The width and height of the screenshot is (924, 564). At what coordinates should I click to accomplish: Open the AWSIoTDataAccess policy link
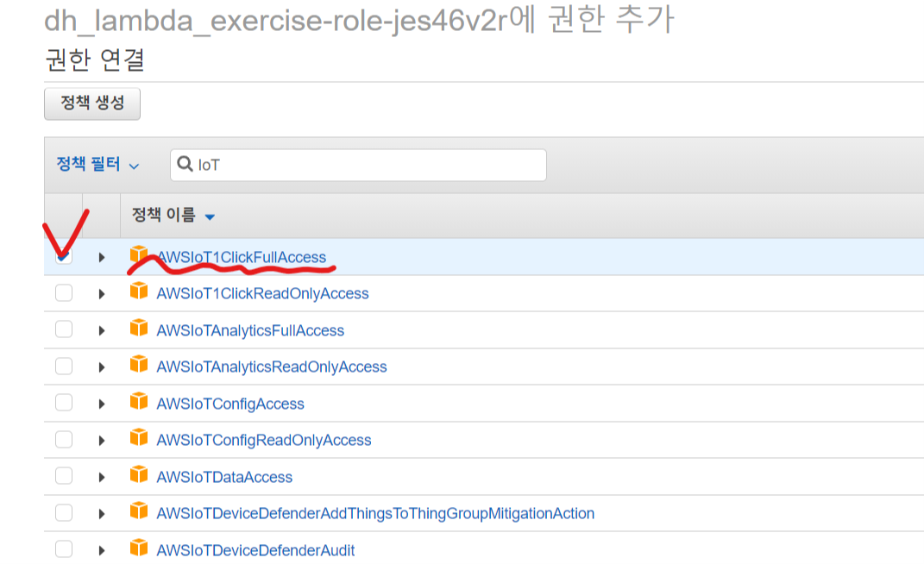tap(224, 478)
